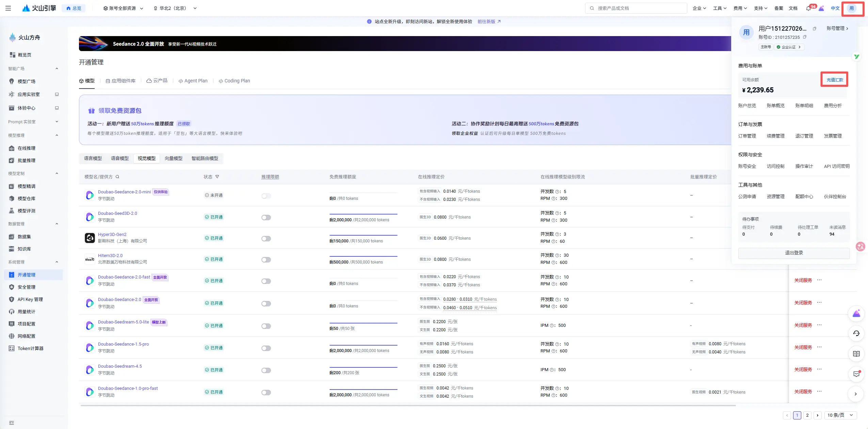The width and height of the screenshot is (868, 429).
Task: Click the 模型广场 lightbulb icon
Action: 12,81
